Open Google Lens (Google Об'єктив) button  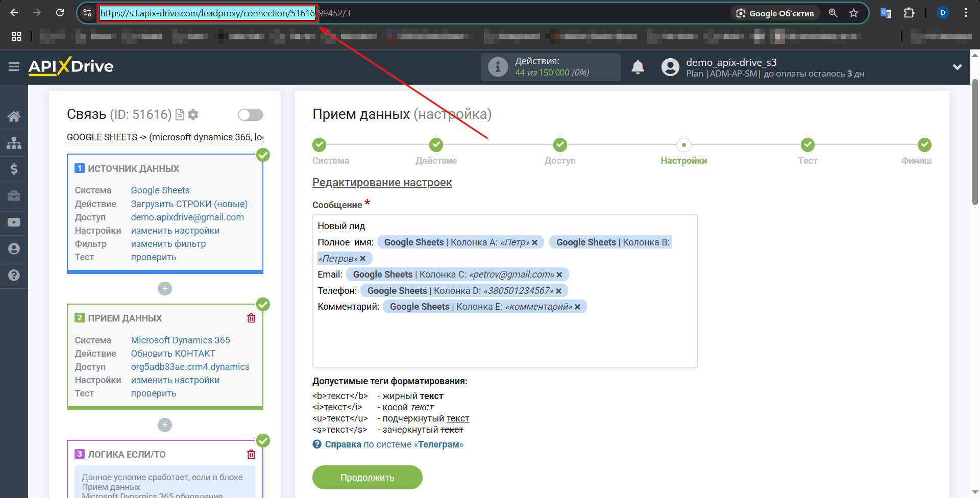(775, 13)
